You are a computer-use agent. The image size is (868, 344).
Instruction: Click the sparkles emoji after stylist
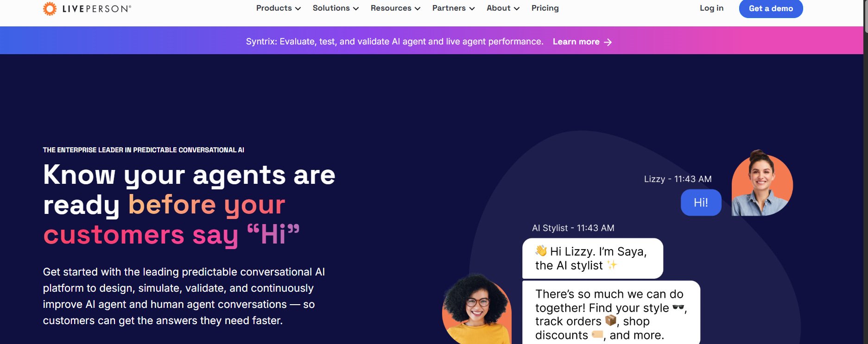(612, 265)
